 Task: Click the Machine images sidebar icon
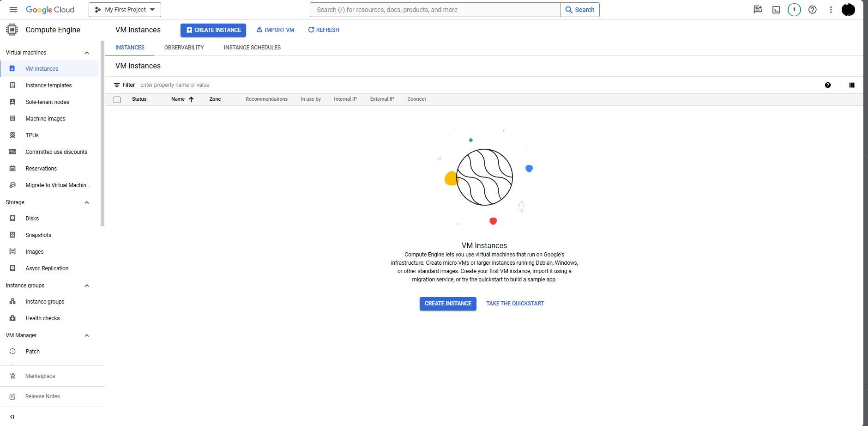coord(12,119)
